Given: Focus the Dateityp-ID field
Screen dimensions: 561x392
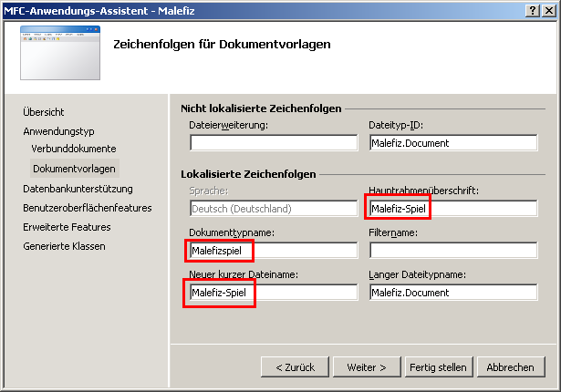Looking at the screenshot, I should click(x=453, y=143).
